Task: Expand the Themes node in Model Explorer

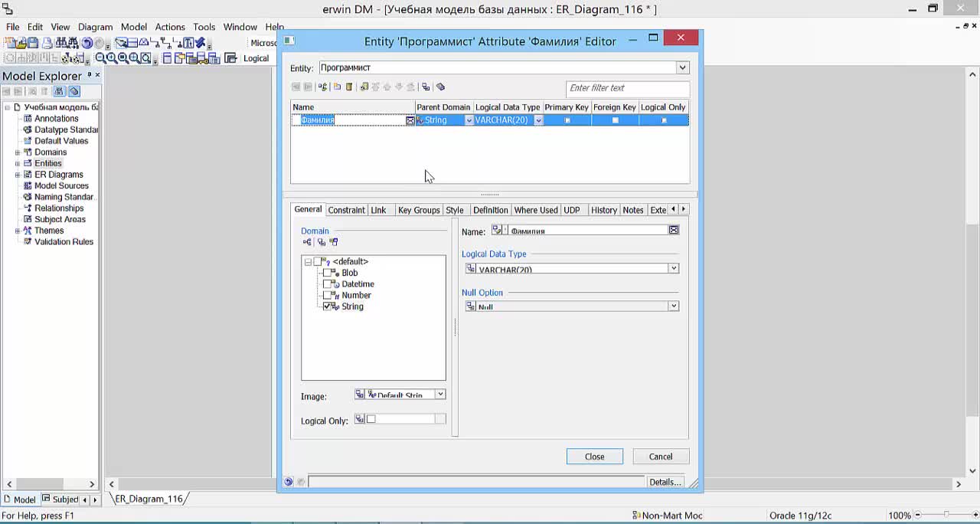Action: pyautogui.click(x=18, y=231)
